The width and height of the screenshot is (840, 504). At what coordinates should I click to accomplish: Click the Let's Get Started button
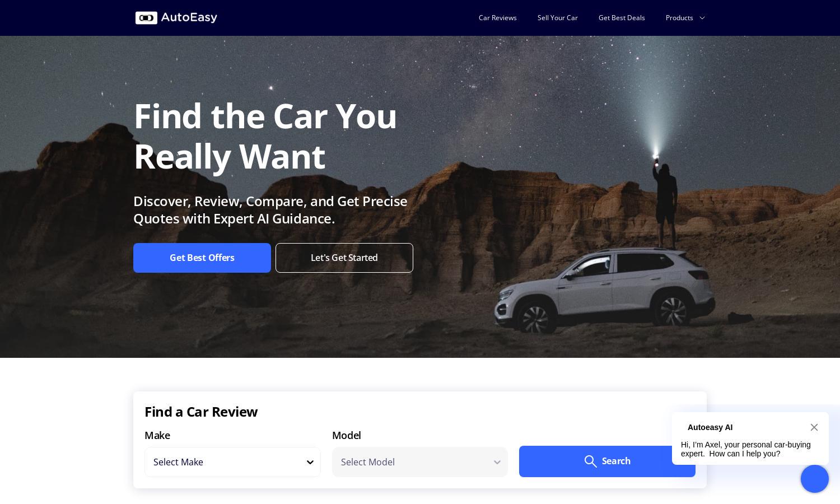344,258
